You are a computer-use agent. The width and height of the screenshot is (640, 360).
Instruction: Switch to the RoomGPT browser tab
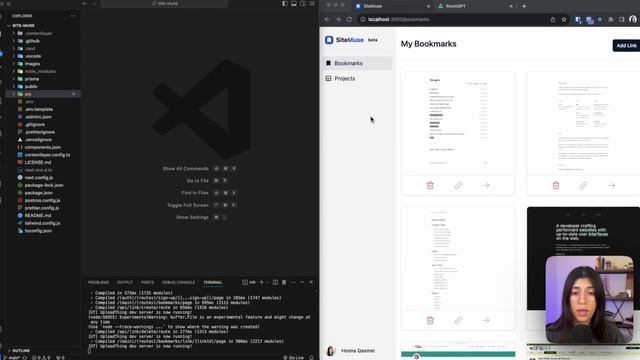(474, 6)
